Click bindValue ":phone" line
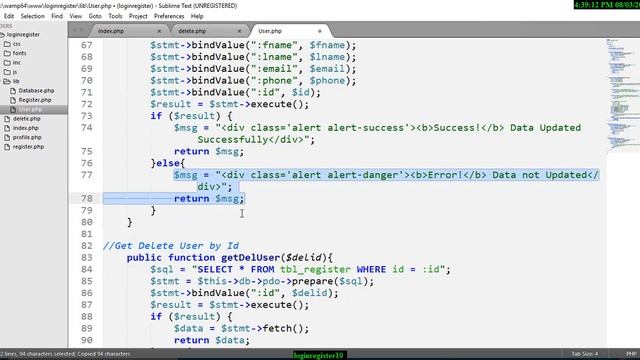Image resolution: width=640 pixels, height=360 pixels. pyautogui.click(x=253, y=80)
